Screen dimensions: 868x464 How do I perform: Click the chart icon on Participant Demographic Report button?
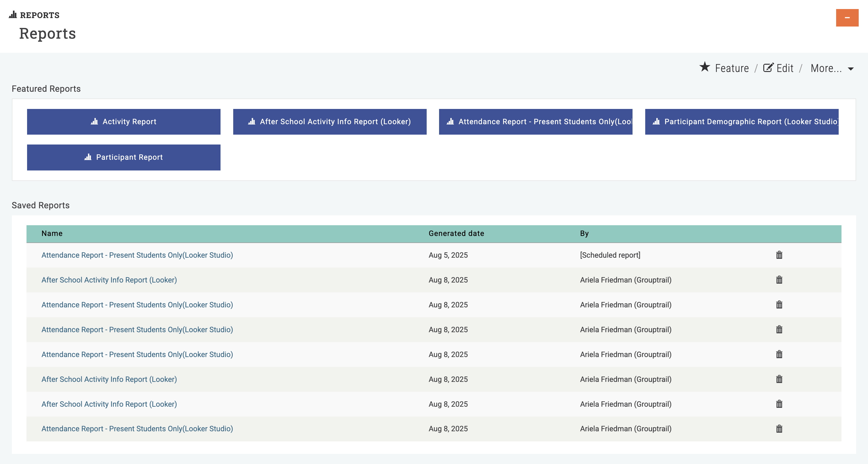pyautogui.click(x=657, y=122)
